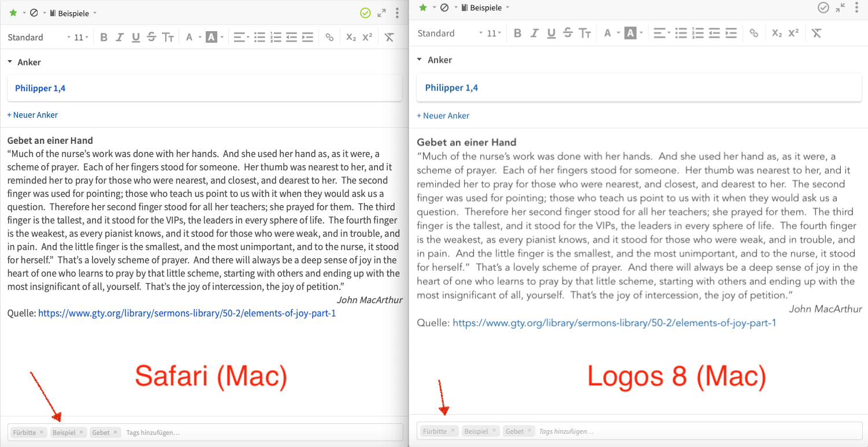Apply superscript in the Safari panel toolbar
The width and height of the screenshot is (868, 447).
pos(367,38)
